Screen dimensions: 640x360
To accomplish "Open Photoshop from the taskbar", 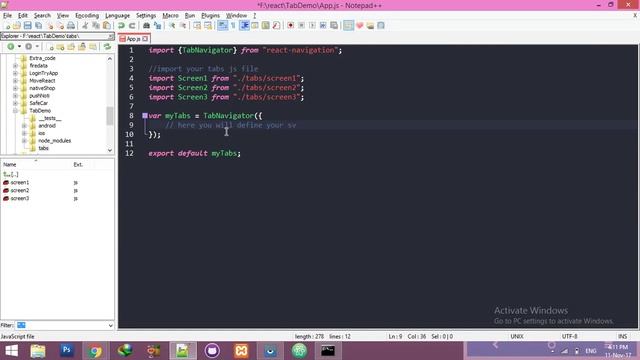I will pos(67,351).
